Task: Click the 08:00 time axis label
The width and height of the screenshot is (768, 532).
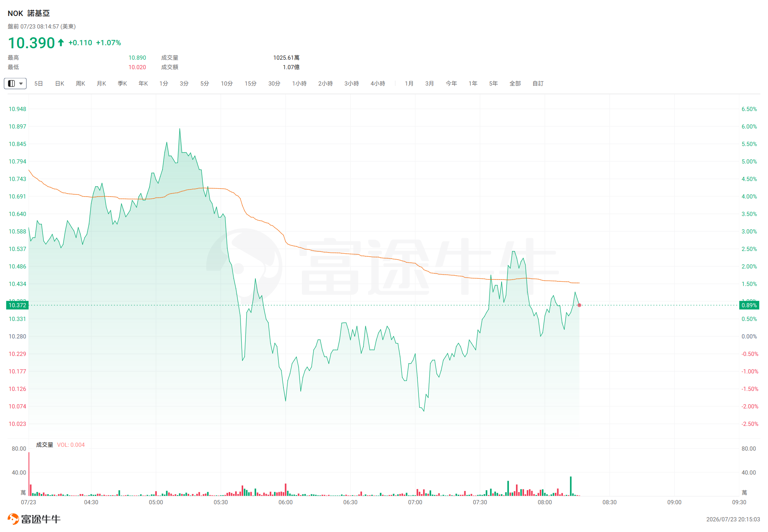Action: pyautogui.click(x=545, y=502)
